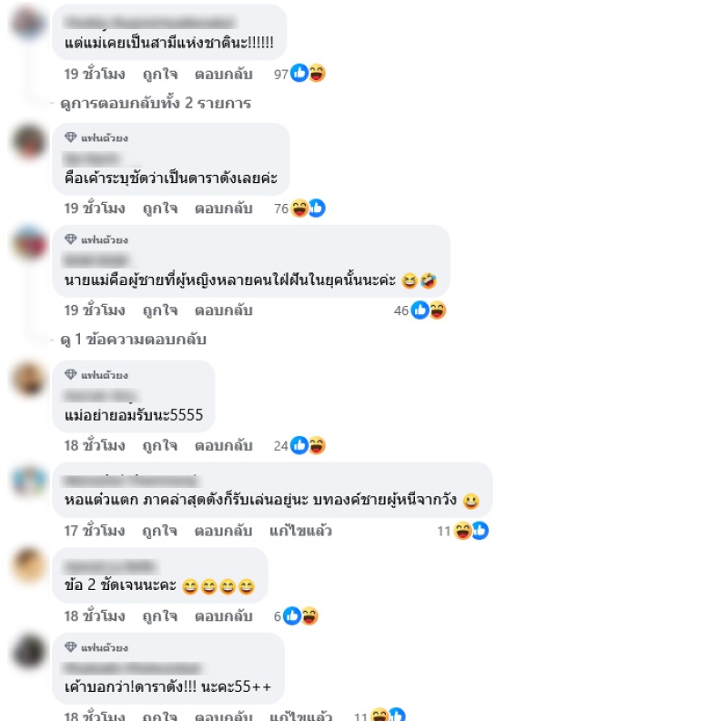View reactions on the comment with 24 likes
The image size is (728, 721).
tap(308, 445)
